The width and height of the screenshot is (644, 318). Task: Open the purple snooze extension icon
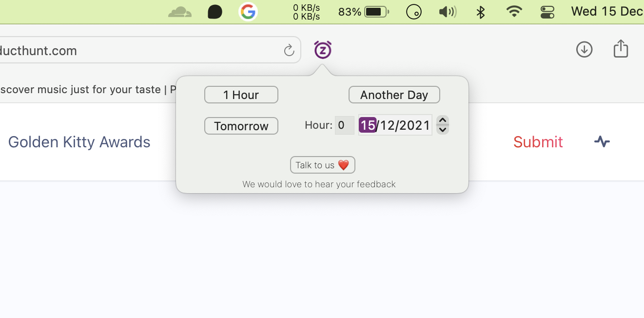coord(322,50)
